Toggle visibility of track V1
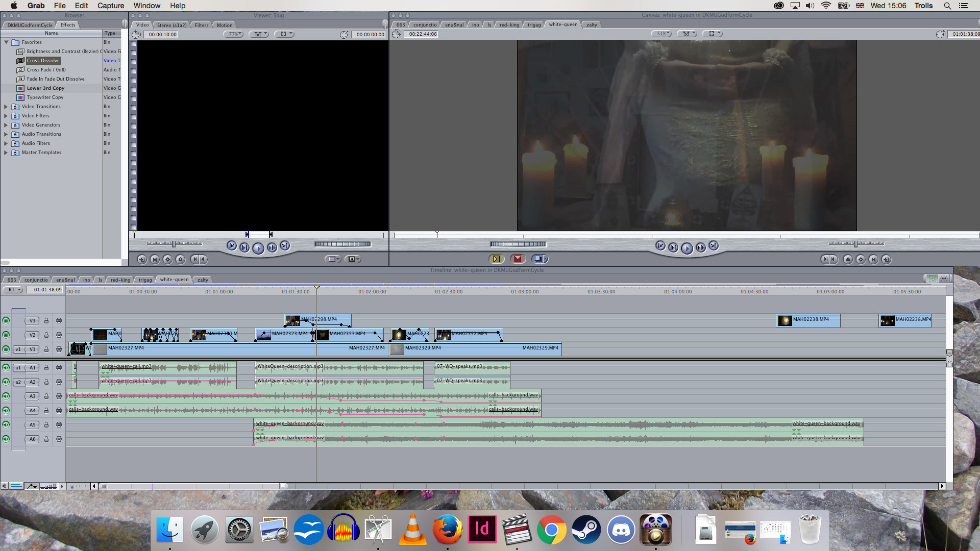This screenshot has width=980, height=551. click(x=6, y=349)
